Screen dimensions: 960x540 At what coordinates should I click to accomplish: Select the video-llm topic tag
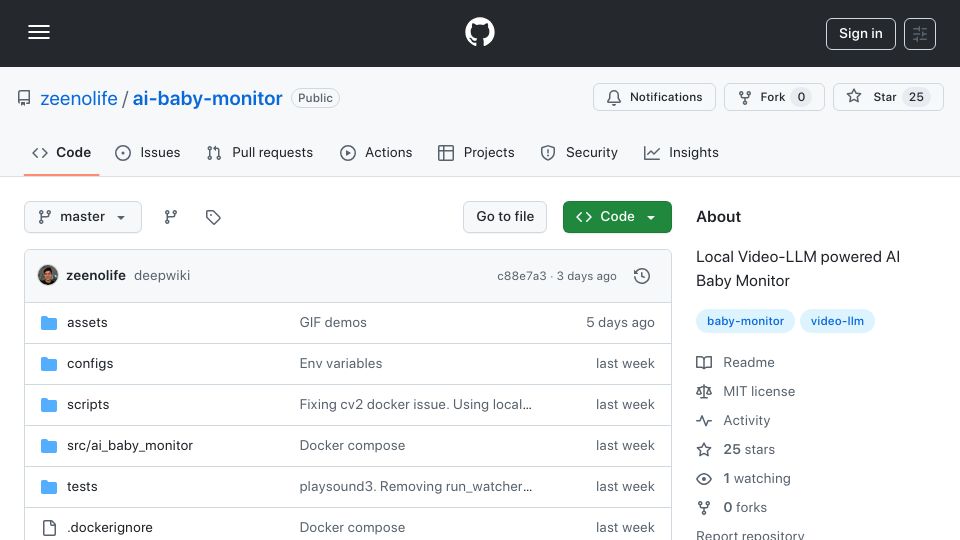837,321
